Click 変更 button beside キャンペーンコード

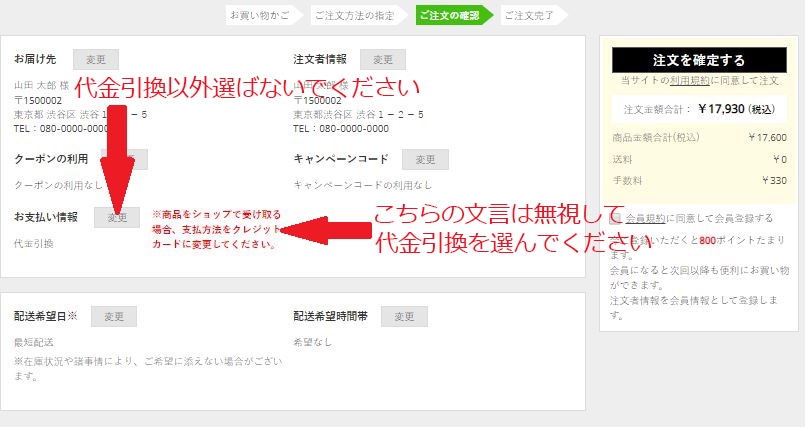(x=426, y=160)
